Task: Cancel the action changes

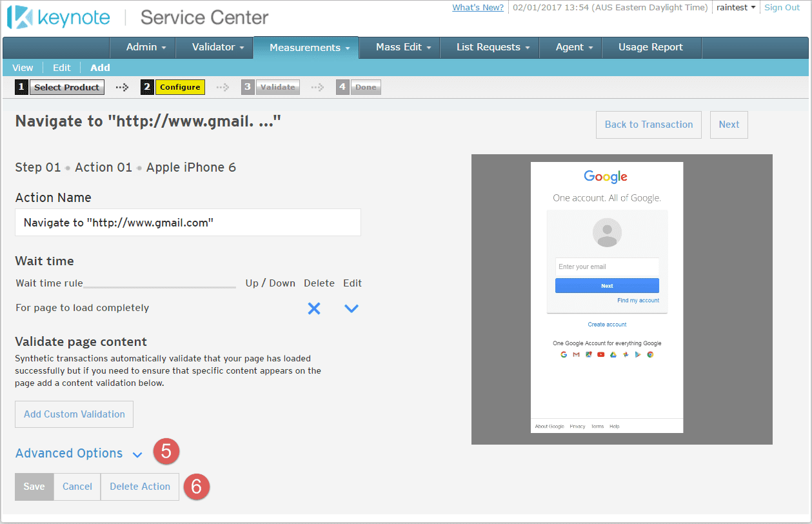Action: tap(77, 487)
